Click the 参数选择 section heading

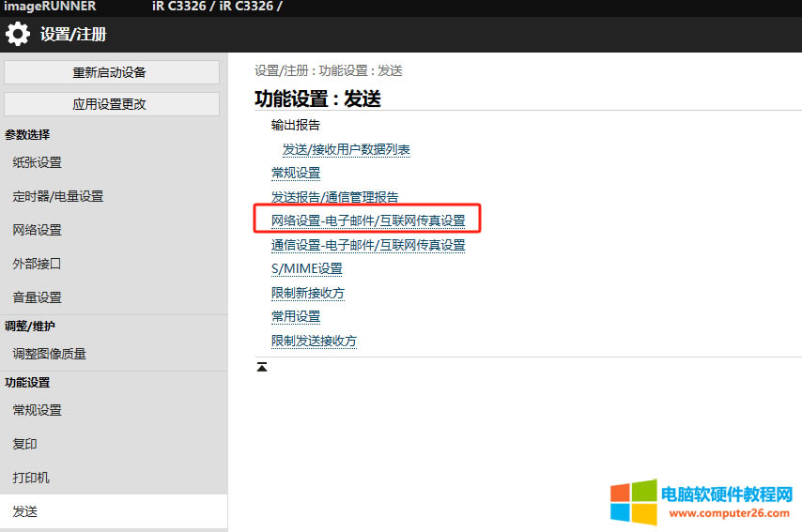point(27,134)
